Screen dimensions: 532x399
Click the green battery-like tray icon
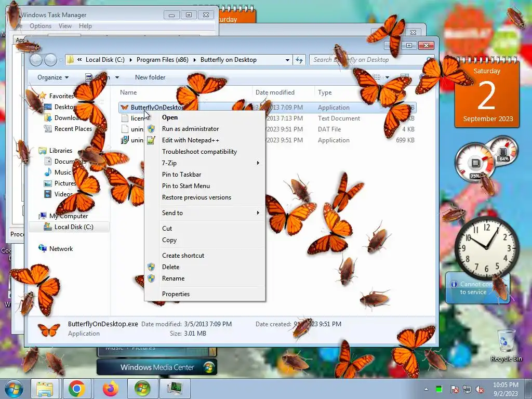point(439,389)
